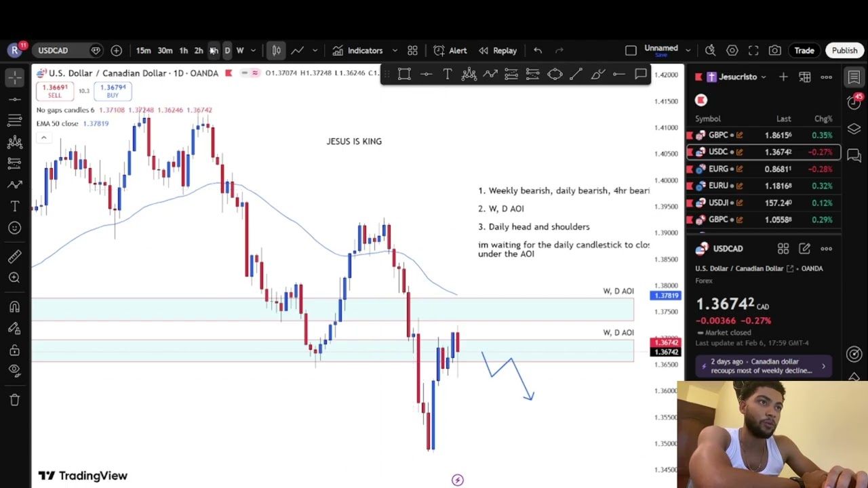Viewport: 868px width, 488px height.
Task: Open the Indicators dialog
Action: [x=357, y=50]
